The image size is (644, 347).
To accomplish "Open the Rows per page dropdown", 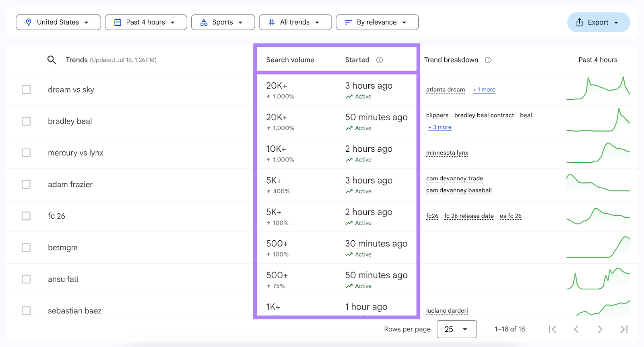I will pyautogui.click(x=456, y=329).
